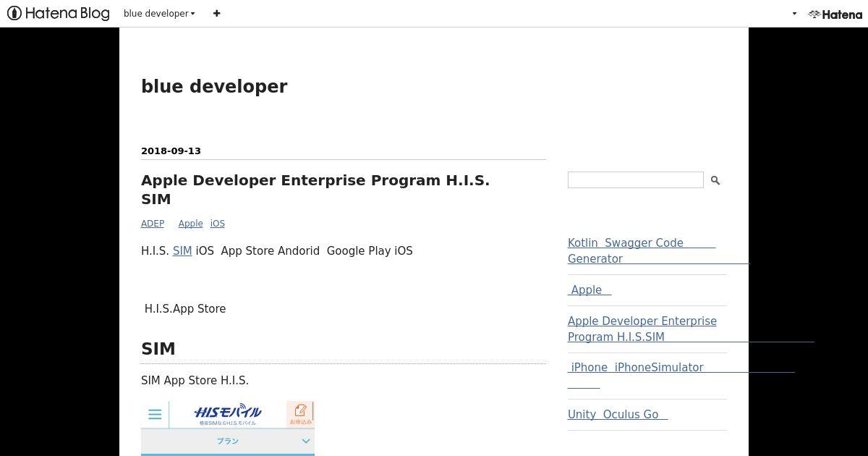The width and height of the screenshot is (868, 456).
Task: Open the small dropdown arrow beside Hatena logo
Action: (x=794, y=14)
